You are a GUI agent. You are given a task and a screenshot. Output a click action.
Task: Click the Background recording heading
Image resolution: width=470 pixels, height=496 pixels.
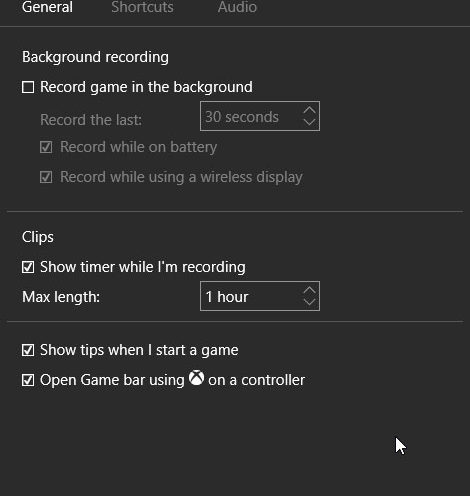point(95,57)
